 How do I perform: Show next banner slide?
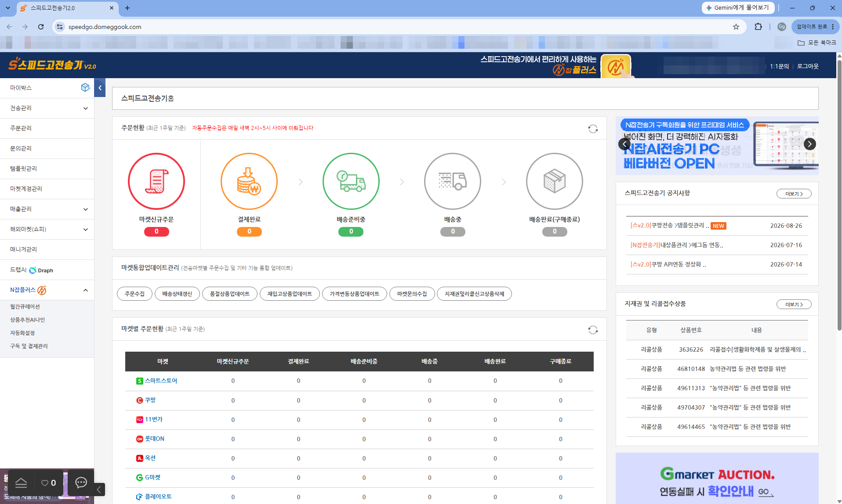click(810, 144)
